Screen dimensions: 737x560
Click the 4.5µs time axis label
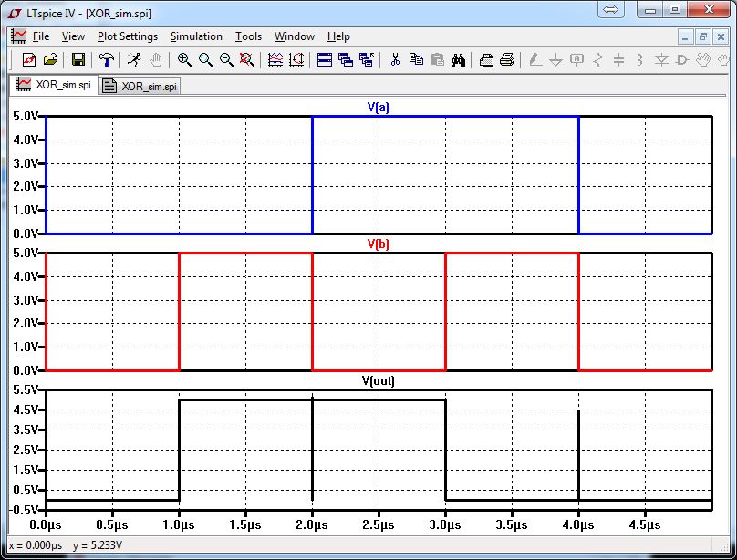point(645,524)
